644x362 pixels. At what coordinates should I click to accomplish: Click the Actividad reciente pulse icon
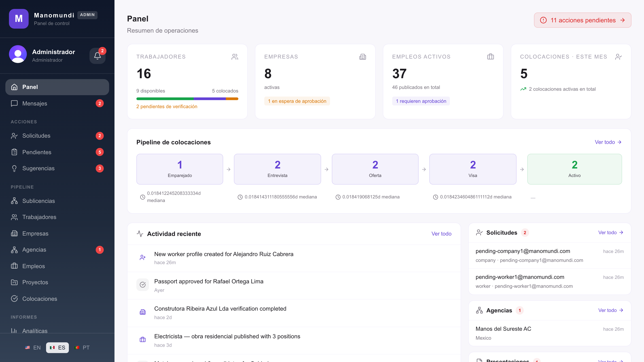click(140, 234)
